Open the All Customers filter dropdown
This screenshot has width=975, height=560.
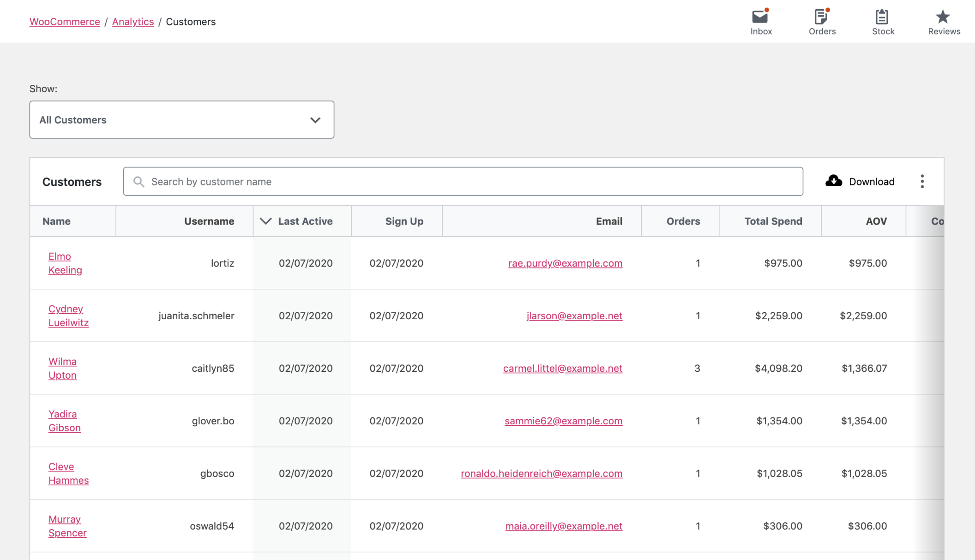(181, 119)
